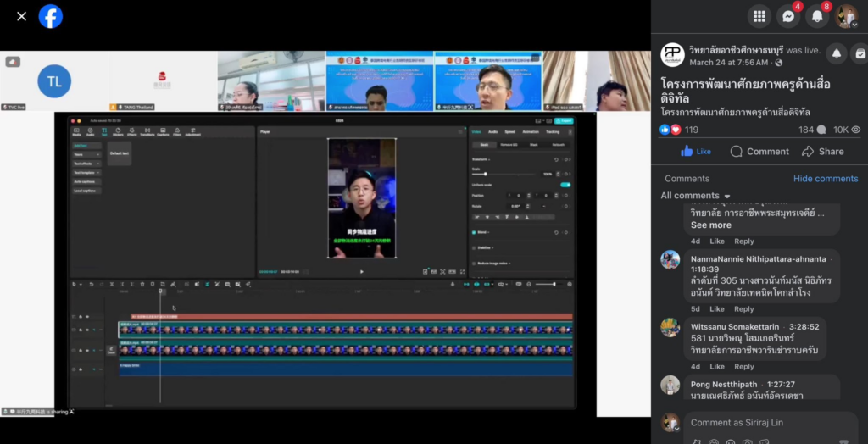Open Messenger with 4 unread messages

(x=788, y=16)
